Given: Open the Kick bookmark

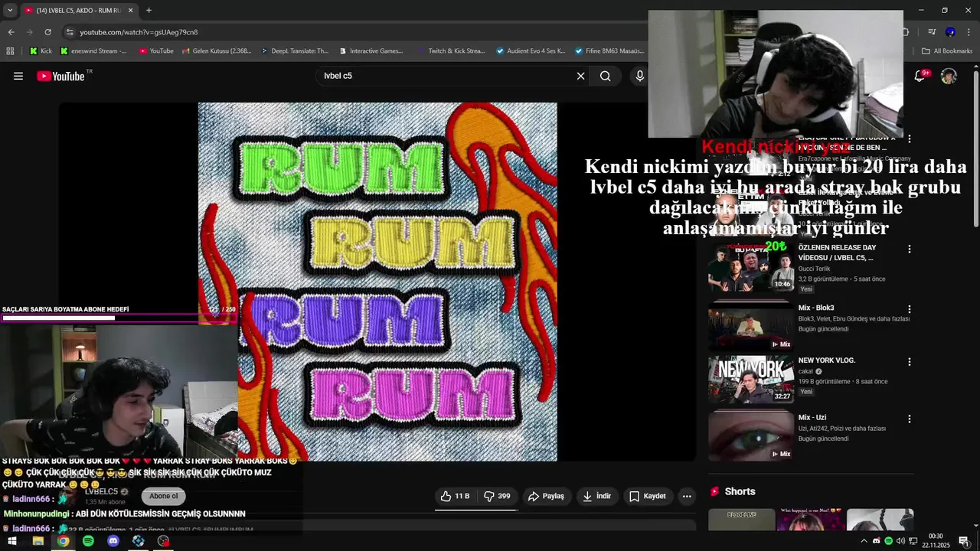Looking at the screenshot, I should 41,51.
